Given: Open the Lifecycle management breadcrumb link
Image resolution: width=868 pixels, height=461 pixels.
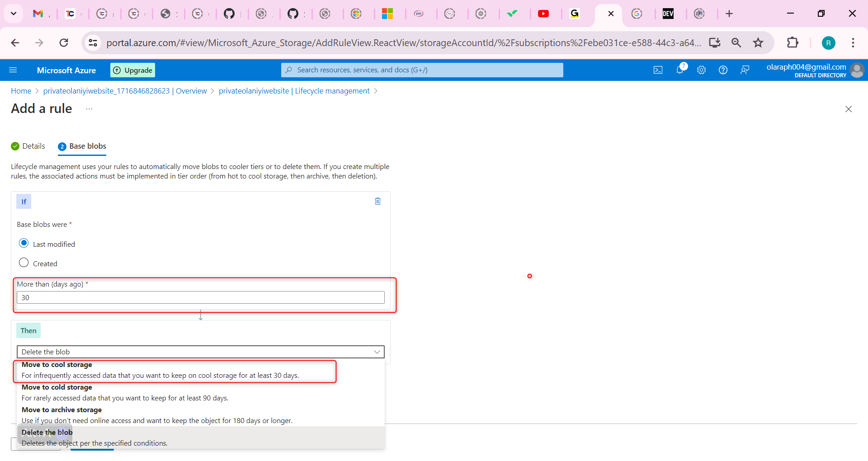Looking at the screenshot, I should tap(294, 91).
